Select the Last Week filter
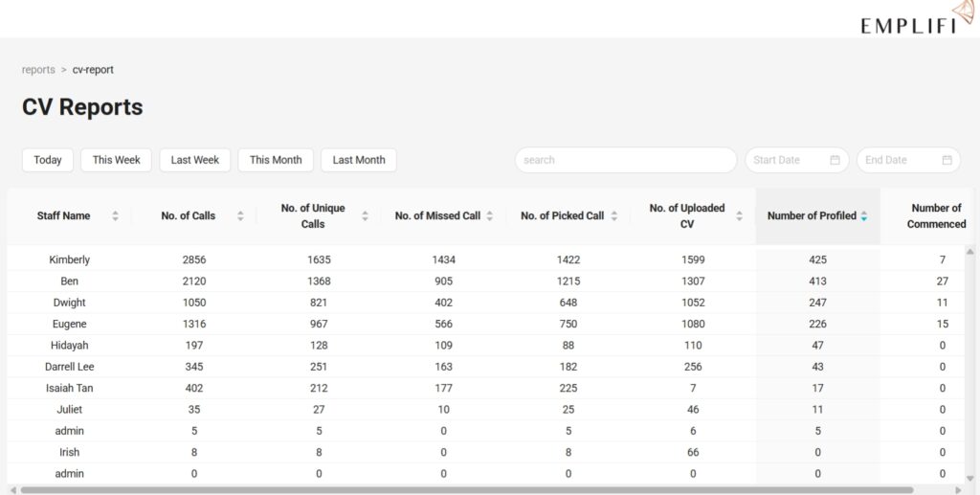 pos(195,160)
